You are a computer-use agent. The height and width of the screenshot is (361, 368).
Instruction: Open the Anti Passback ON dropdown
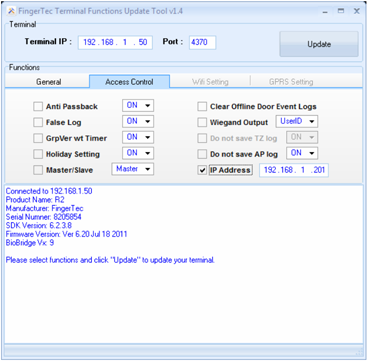[x=138, y=105]
